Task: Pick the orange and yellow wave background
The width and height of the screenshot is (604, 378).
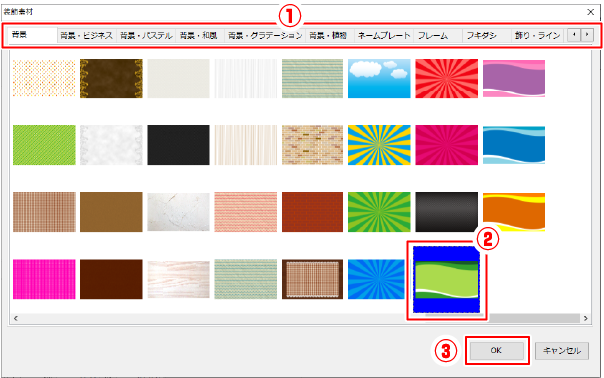Action: tap(514, 212)
